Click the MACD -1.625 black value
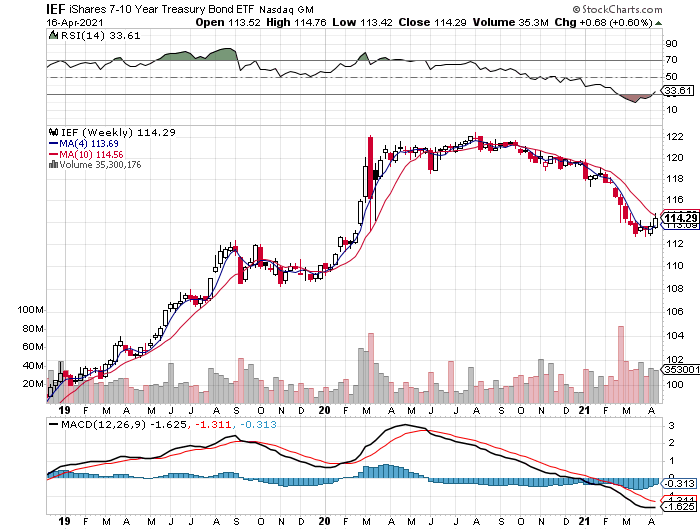 point(168,425)
